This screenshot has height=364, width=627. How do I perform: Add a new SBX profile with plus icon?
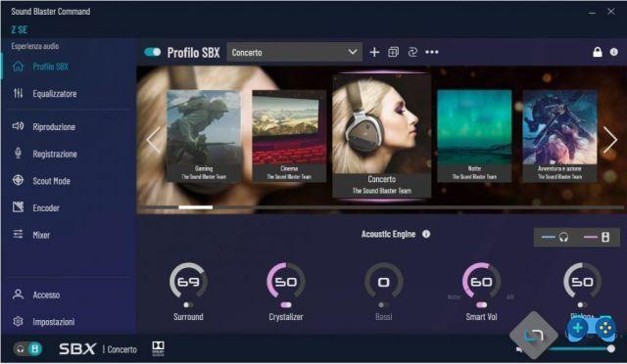[x=374, y=52]
